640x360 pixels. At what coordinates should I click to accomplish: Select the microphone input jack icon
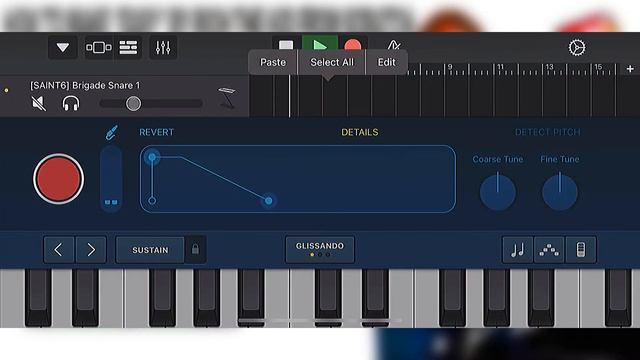[x=111, y=133]
